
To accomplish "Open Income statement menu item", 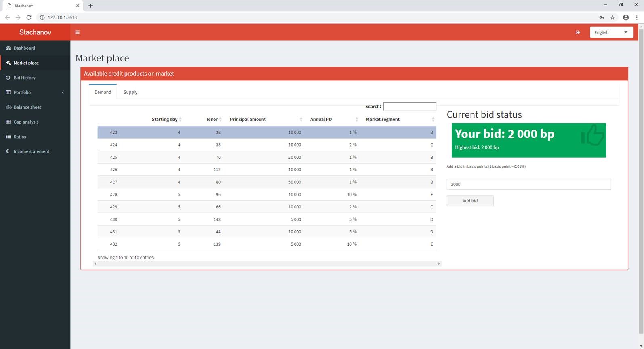I will pos(35,151).
